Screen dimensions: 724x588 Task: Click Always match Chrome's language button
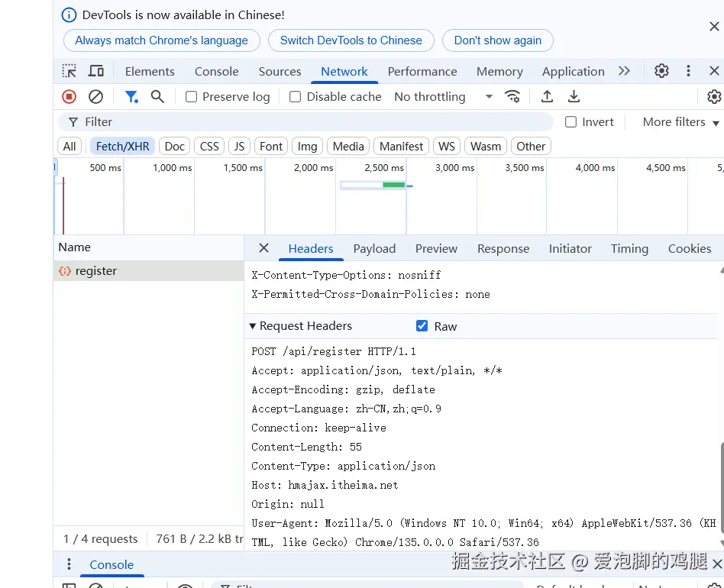(x=162, y=40)
